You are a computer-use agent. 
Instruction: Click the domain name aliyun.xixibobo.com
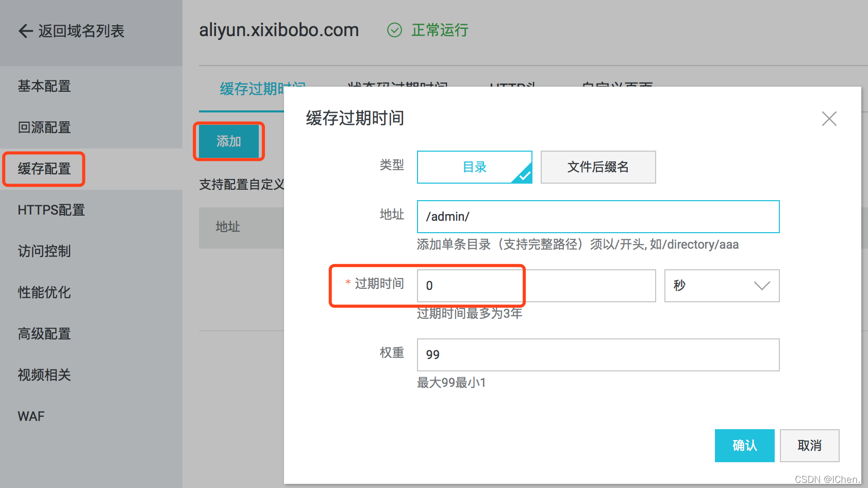click(279, 30)
